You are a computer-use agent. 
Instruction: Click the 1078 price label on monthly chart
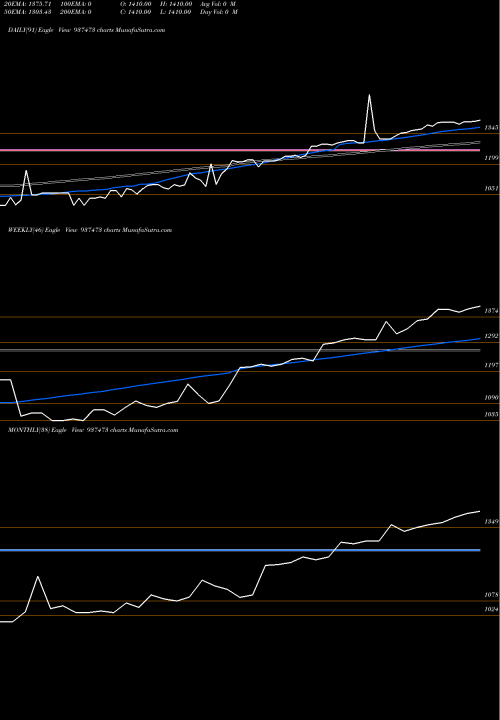(x=491, y=595)
